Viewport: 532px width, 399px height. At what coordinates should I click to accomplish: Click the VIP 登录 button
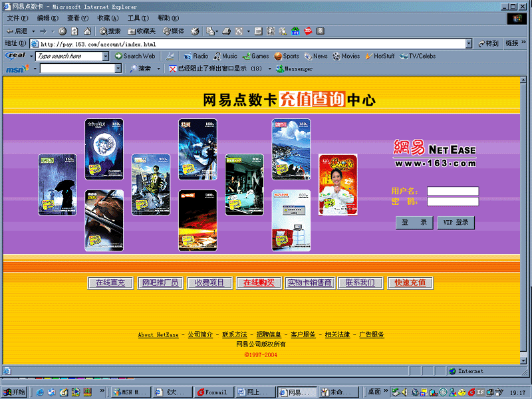[456, 223]
